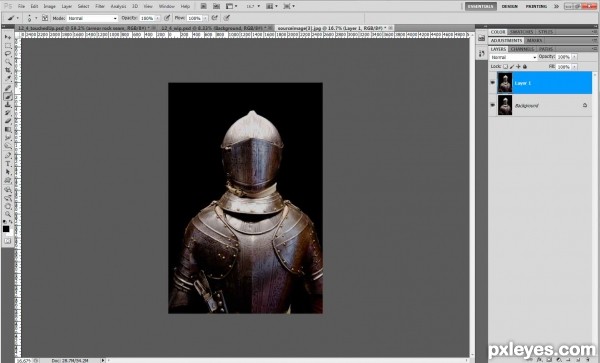Open the Flow slider arrow
This screenshot has width=600, height=363.
205,18
